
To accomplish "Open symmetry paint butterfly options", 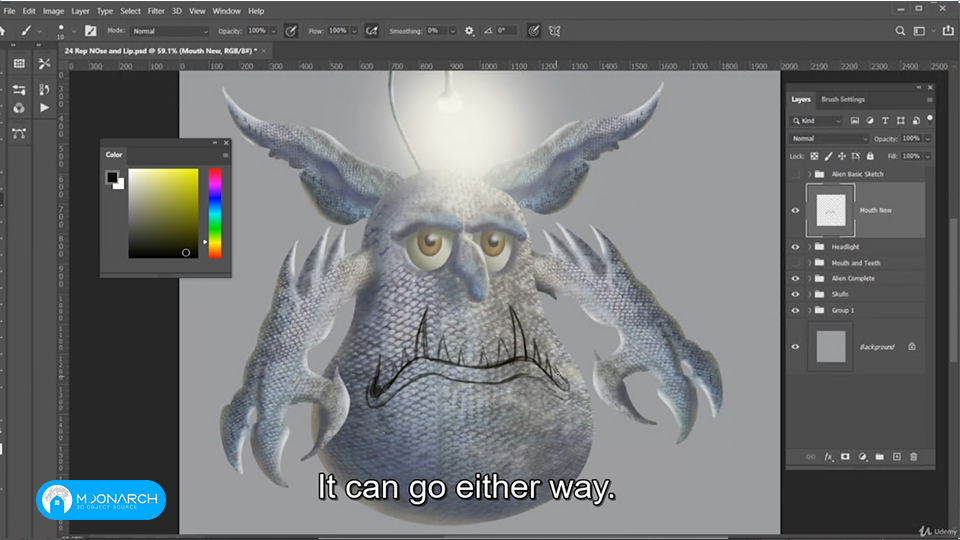I will (555, 31).
